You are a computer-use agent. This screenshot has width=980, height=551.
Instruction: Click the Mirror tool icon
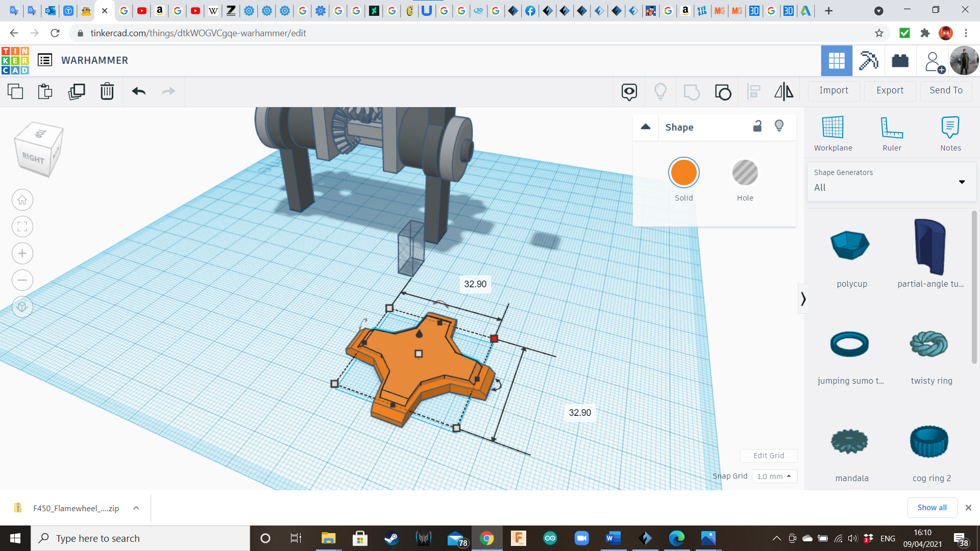[x=783, y=91]
